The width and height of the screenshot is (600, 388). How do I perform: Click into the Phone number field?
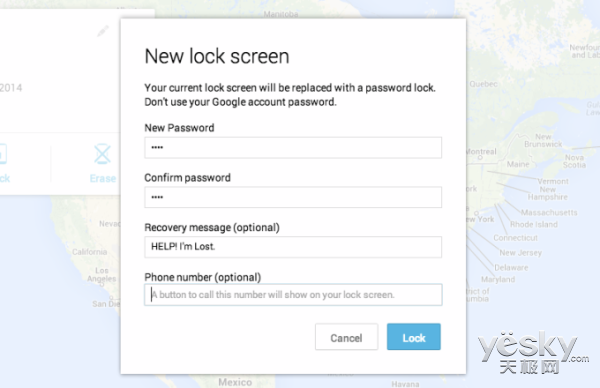coord(293,295)
